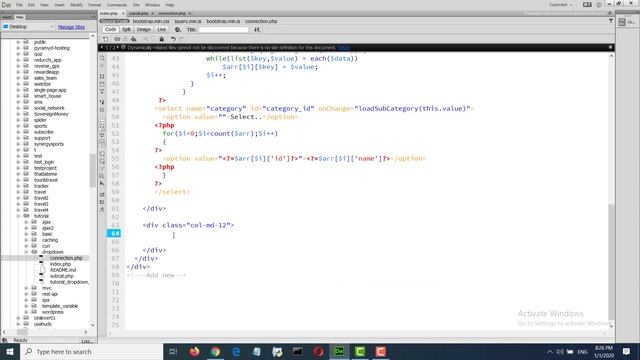Click the filter icon at the related files bar
Image resolution: width=640 pixels, height=360 pixels.
tap(611, 21)
